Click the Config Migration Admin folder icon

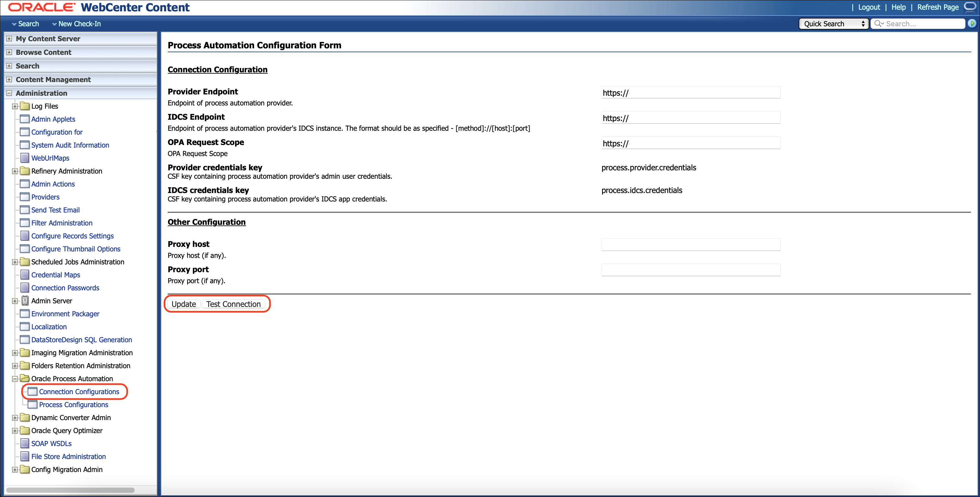(x=24, y=469)
